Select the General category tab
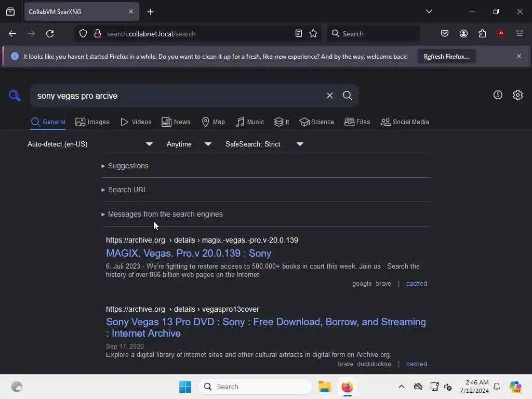Viewport: 532px width, 399px height. point(48,122)
